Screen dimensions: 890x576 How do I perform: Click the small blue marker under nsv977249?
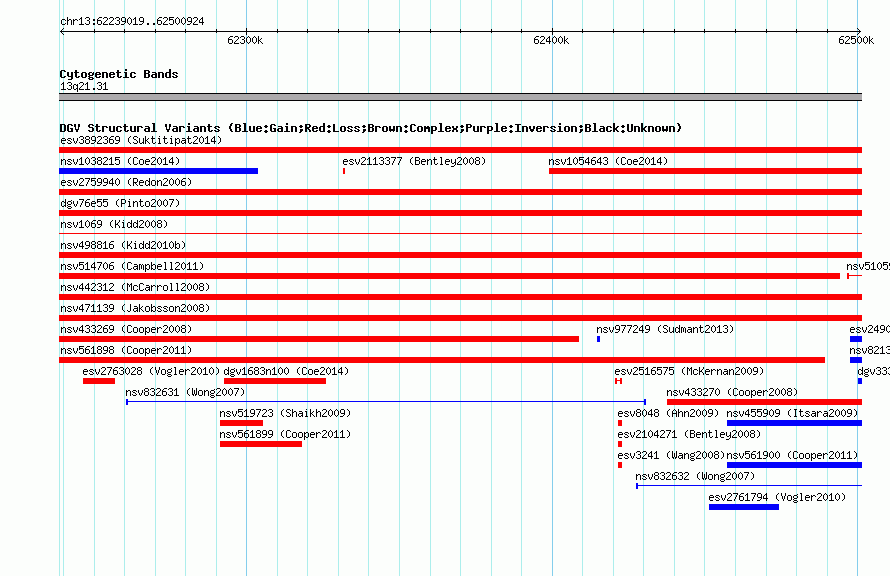[x=598, y=339]
